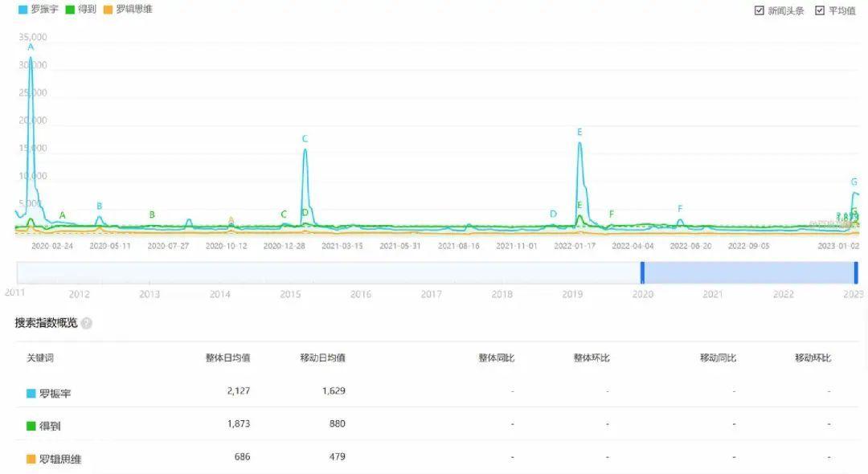Click the help icon beside 搜索指数概览
Screen dimensions: 868x474
pyautogui.click(x=86, y=323)
